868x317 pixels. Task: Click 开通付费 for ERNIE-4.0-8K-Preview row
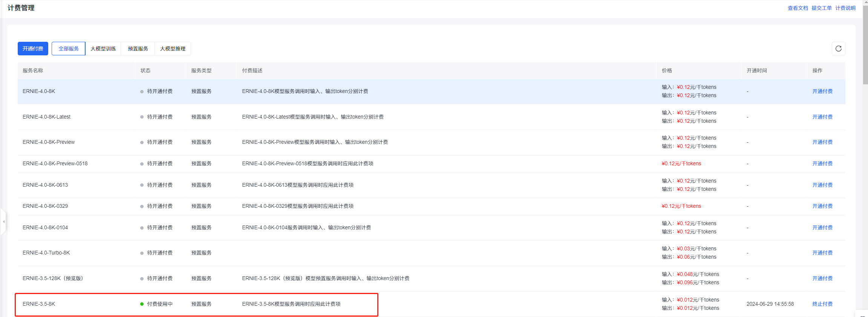click(822, 142)
